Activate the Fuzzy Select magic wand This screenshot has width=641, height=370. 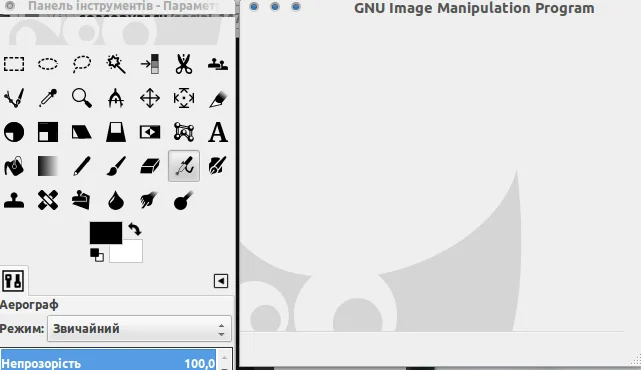coord(116,64)
